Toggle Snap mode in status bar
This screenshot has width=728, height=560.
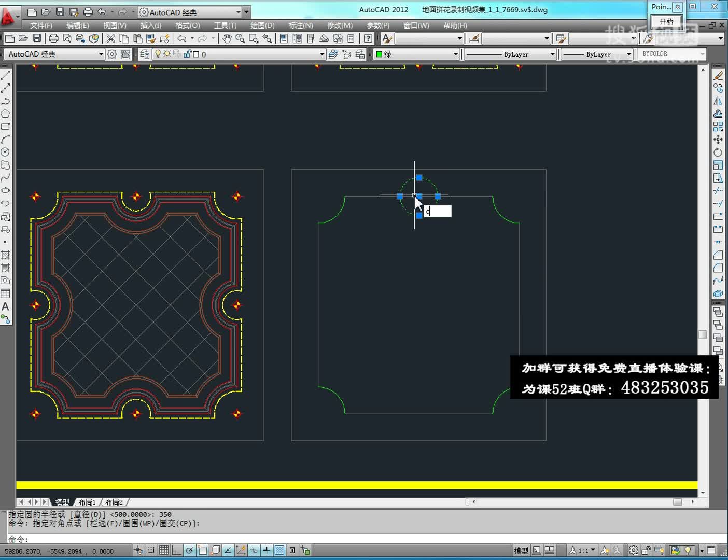coord(151,551)
